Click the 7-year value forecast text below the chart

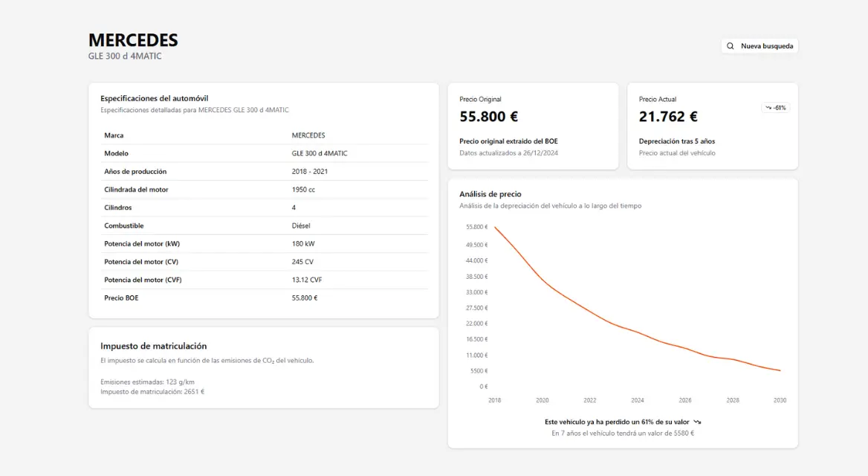[x=623, y=433]
